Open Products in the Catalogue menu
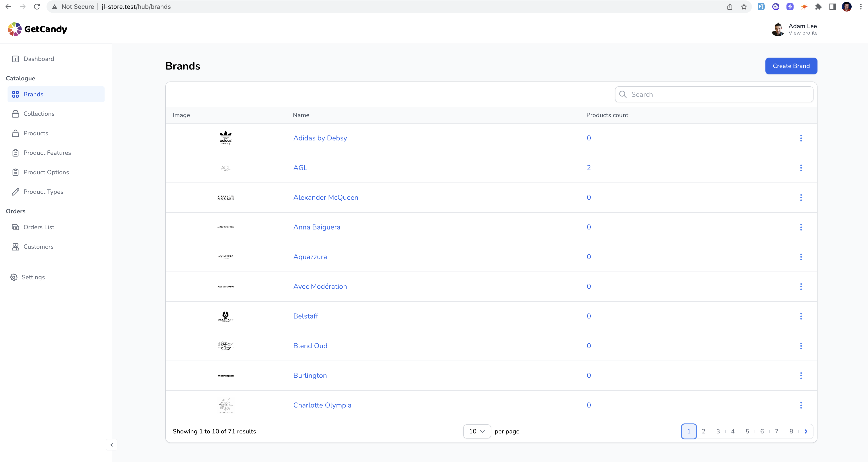The width and height of the screenshot is (868, 462). pyautogui.click(x=36, y=134)
